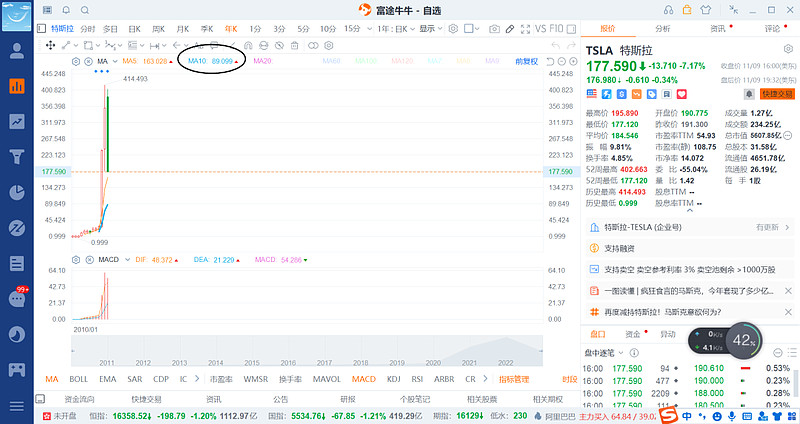Screen dimensions: 800x424
Task: Toggle the 前复权 price adjustment option
Action: tap(527, 61)
